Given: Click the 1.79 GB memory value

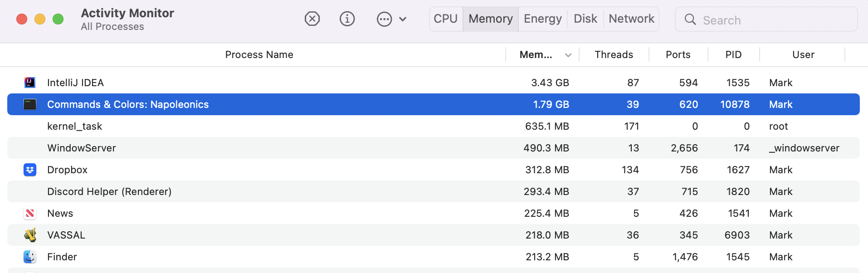Looking at the screenshot, I should (551, 104).
